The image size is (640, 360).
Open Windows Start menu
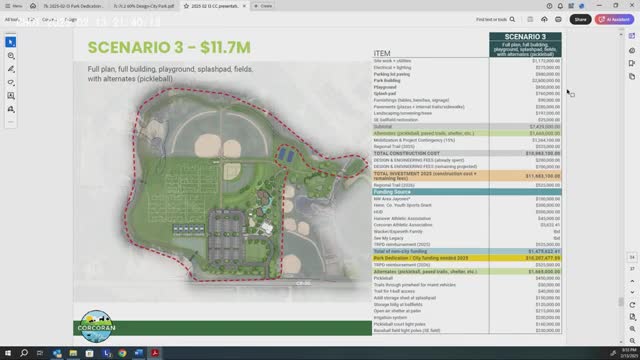(8, 353)
